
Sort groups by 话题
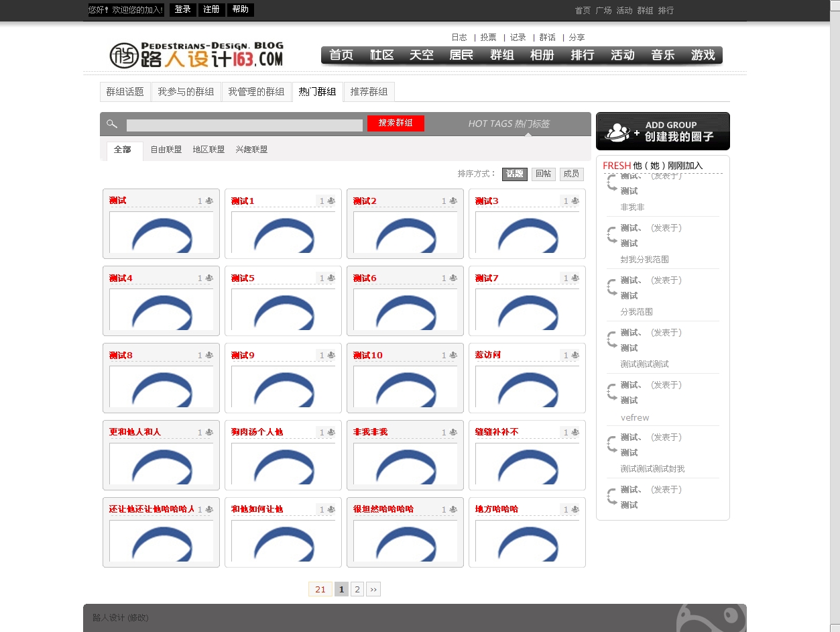pos(515,174)
